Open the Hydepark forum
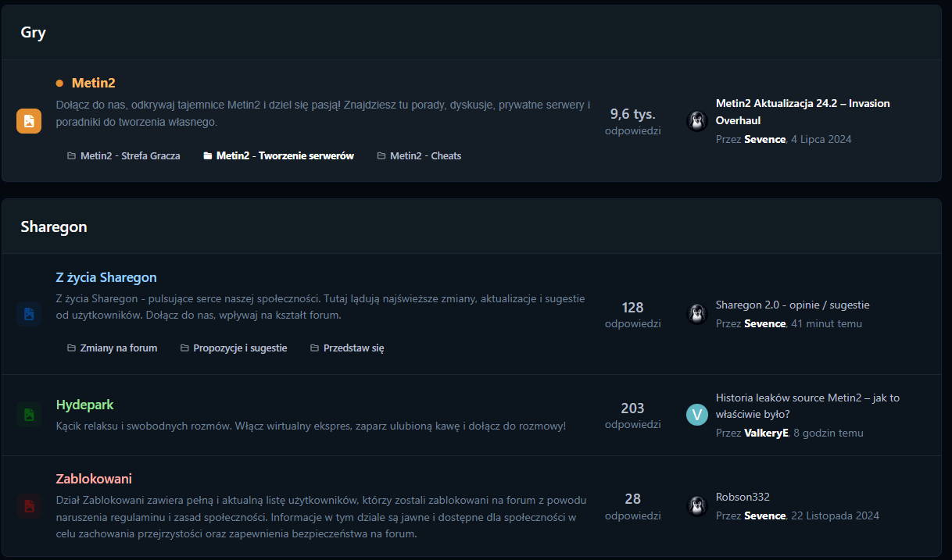This screenshot has height=560, width=952. [84, 405]
